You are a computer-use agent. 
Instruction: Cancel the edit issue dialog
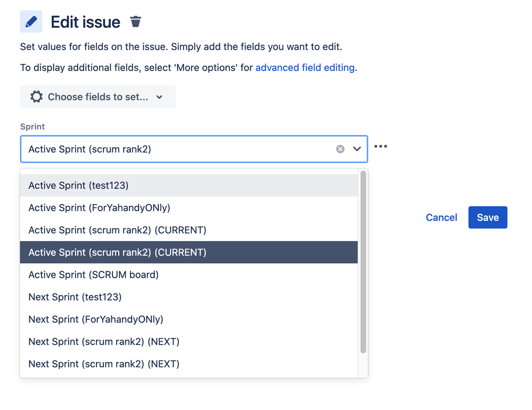click(441, 218)
